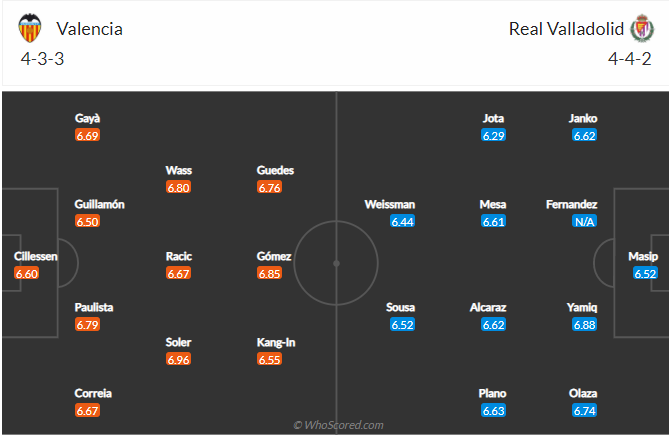Screen dimensions: 669x435
Task: Select Gayà's 6.69 rating badge
Action: tap(87, 136)
